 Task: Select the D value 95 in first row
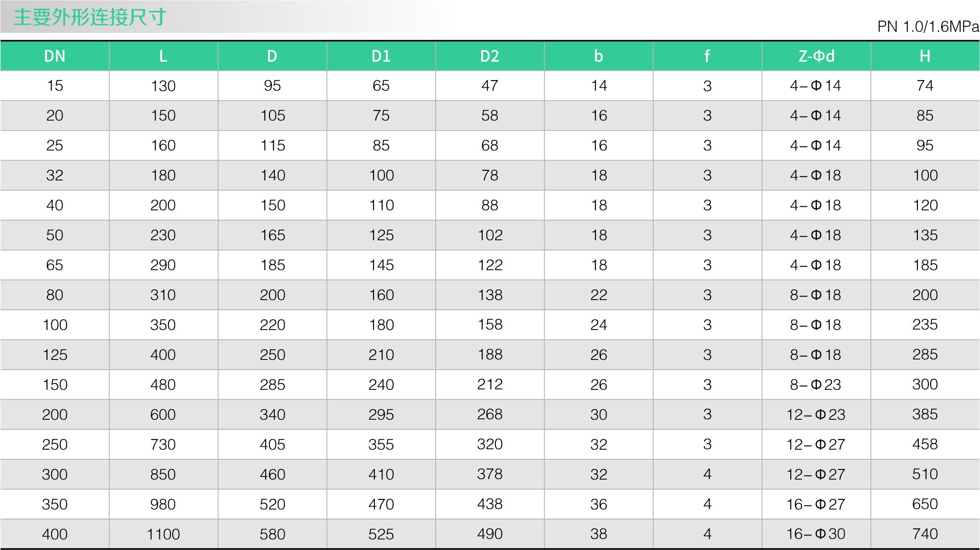pos(272,86)
